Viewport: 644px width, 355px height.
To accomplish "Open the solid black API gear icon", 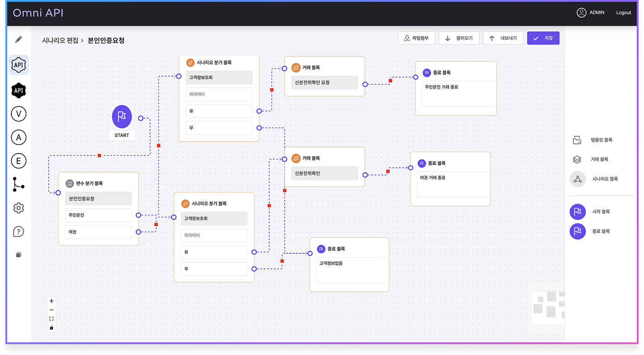I will (x=19, y=90).
